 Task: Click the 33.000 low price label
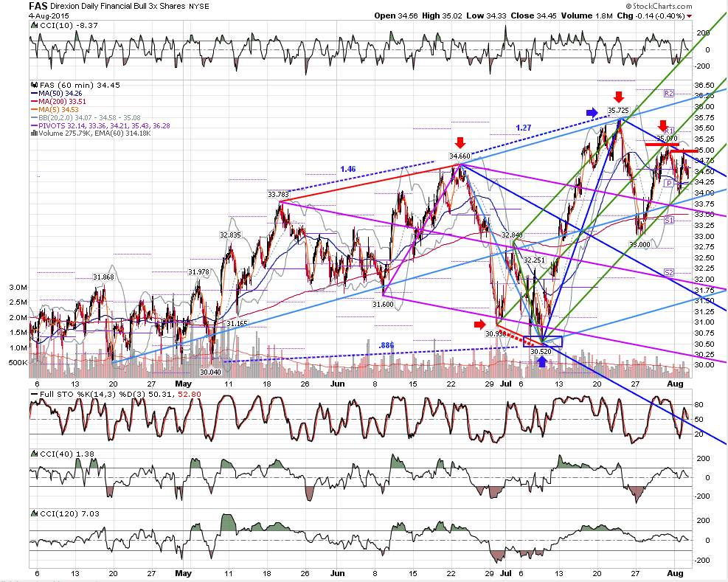tap(639, 244)
